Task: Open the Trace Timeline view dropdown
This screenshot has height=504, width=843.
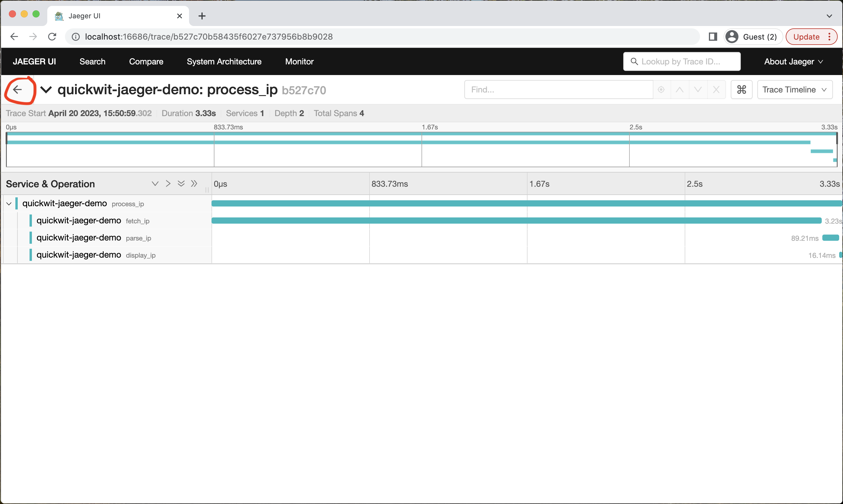Action: point(795,90)
